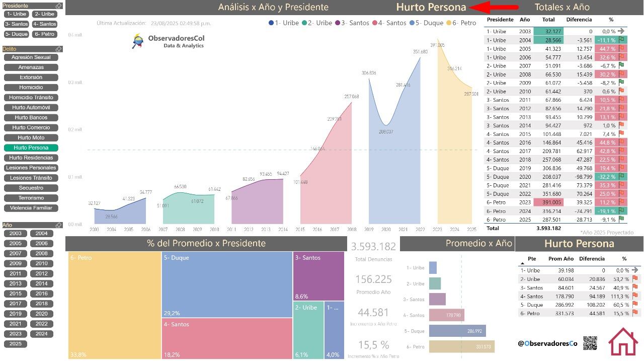Click the 5- Duque bar in Promedio chart
Viewport: 644px width, 361px height.
[457, 331]
